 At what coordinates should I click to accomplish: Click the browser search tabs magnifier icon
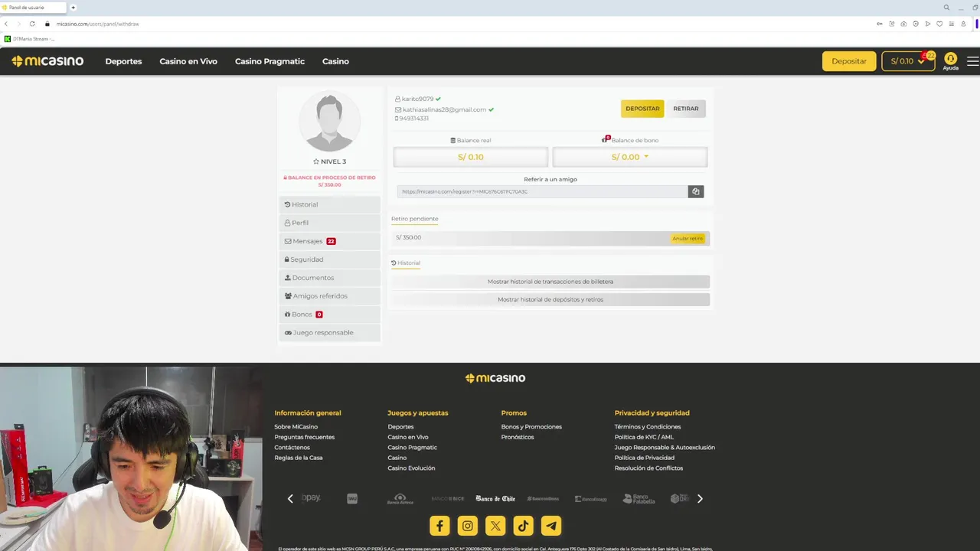click(x=946, y=8)
